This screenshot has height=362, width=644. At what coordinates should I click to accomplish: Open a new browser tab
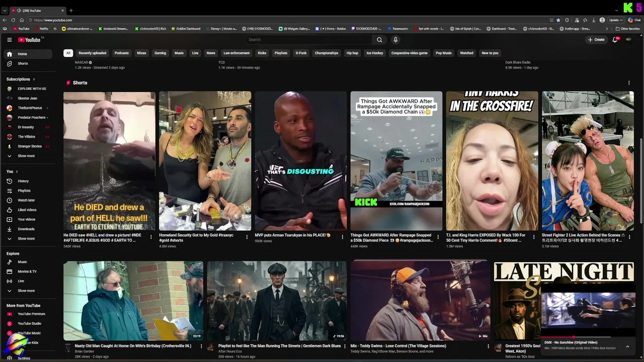pyautogui.click(x=71, y=11)
